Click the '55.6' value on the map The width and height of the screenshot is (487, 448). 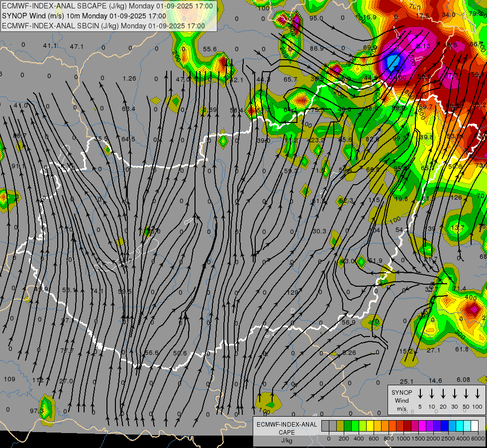click(x=209, y=49)
